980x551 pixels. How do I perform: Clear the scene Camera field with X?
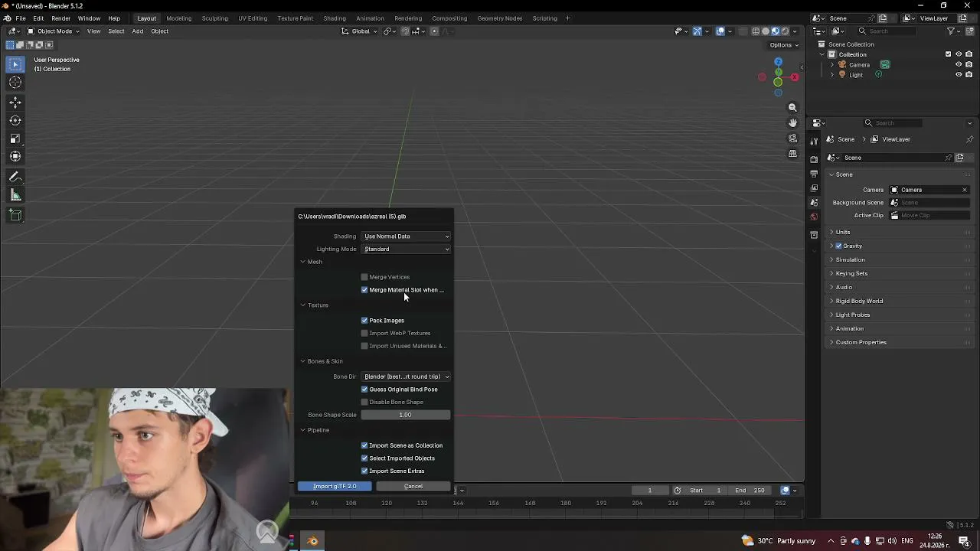(x=965, y=190)
